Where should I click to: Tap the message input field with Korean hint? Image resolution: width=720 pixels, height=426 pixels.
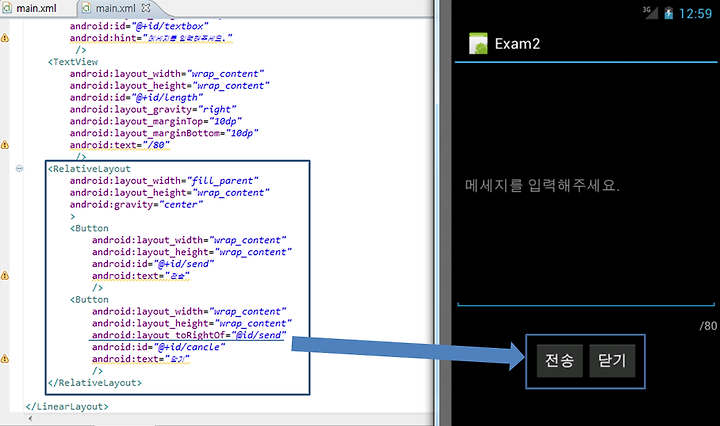[x=585, y=186]
